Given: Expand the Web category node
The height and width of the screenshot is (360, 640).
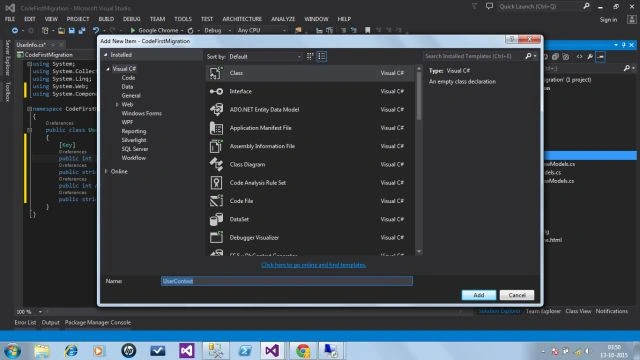Looking at the screenshot, I should (x=117, y=104).
